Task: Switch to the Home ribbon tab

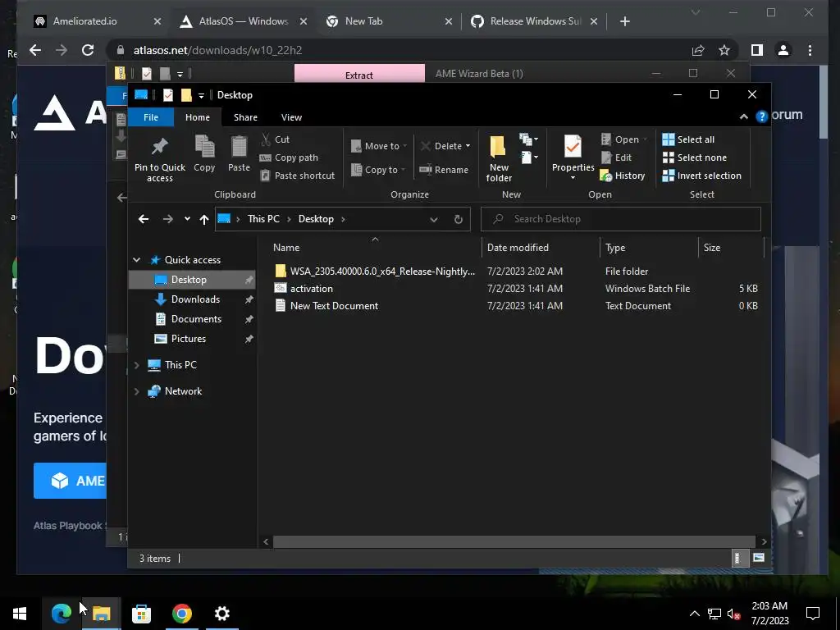Action: [198, 117]
